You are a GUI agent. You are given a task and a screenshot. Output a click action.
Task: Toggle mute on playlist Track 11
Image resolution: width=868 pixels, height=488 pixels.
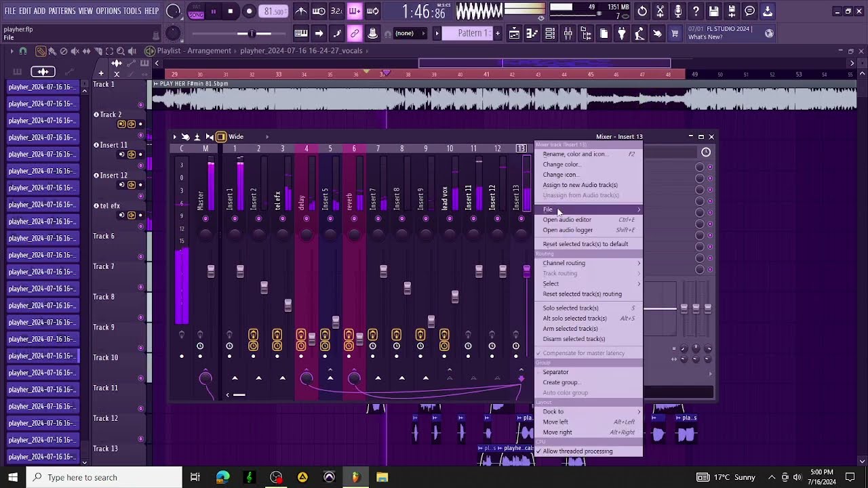click(x=141, y=409)
